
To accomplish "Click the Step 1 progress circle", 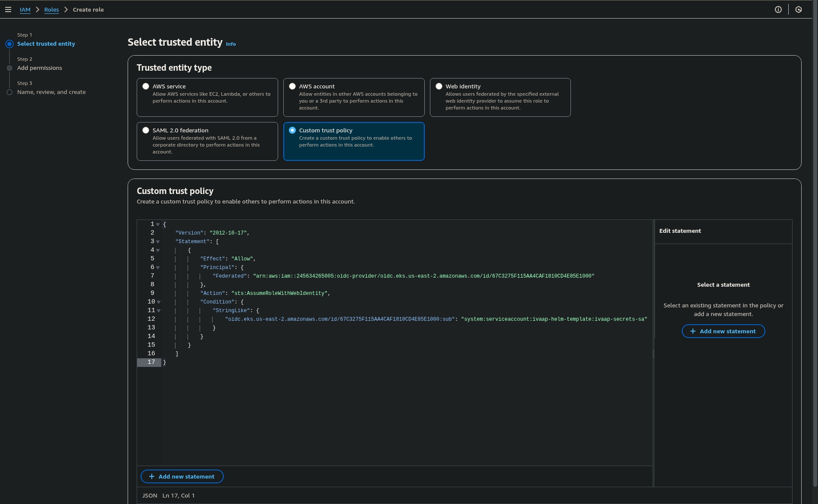I will pos(9,44).
